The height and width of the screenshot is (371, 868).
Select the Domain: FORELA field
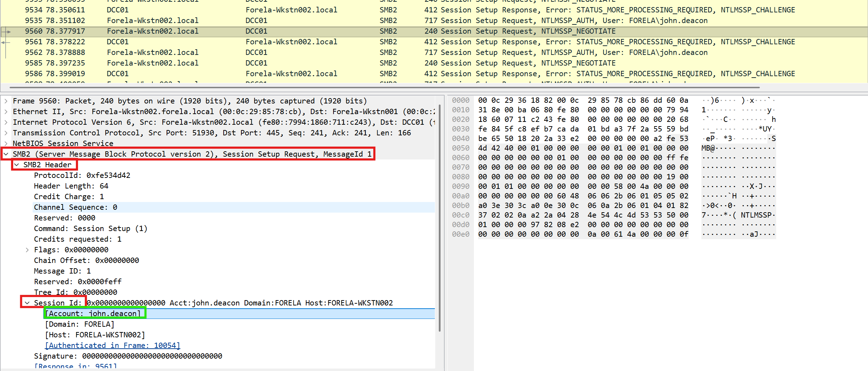tap(79, 324)
